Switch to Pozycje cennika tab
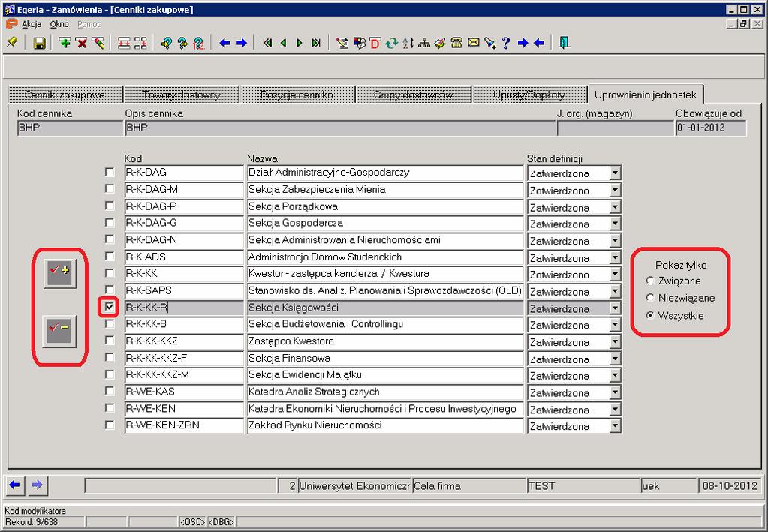Screen dimensions: 768x532 [x=297, y=95]
